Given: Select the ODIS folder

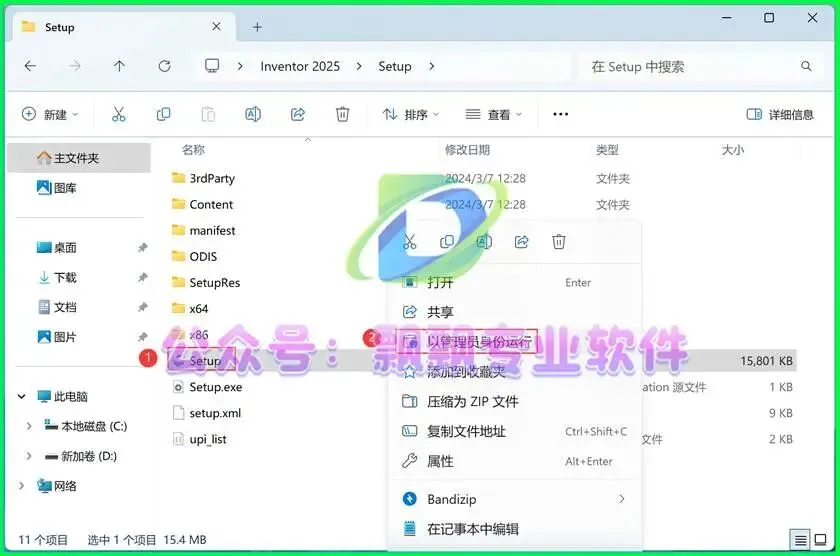Looking at the screenshot, I should (194, 256).
